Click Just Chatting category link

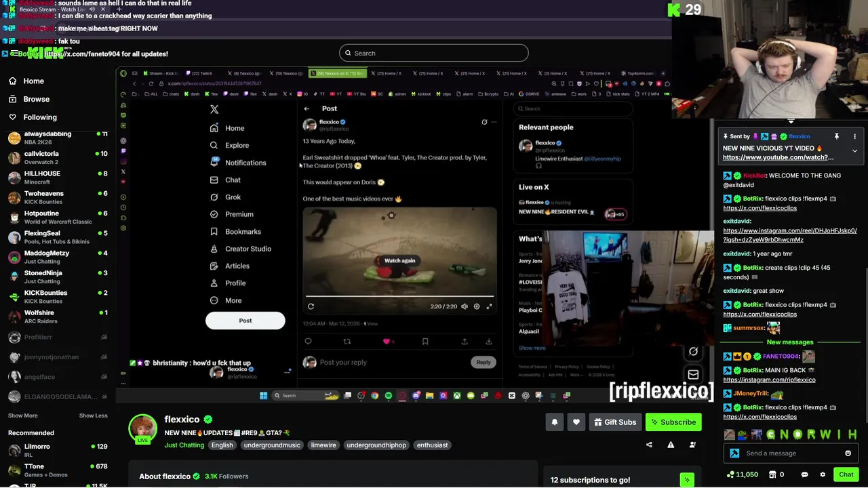(x=184, y=445)
